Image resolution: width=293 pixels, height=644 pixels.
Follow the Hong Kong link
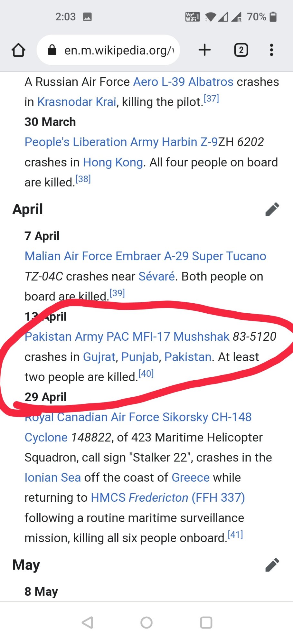coord(113,162)
